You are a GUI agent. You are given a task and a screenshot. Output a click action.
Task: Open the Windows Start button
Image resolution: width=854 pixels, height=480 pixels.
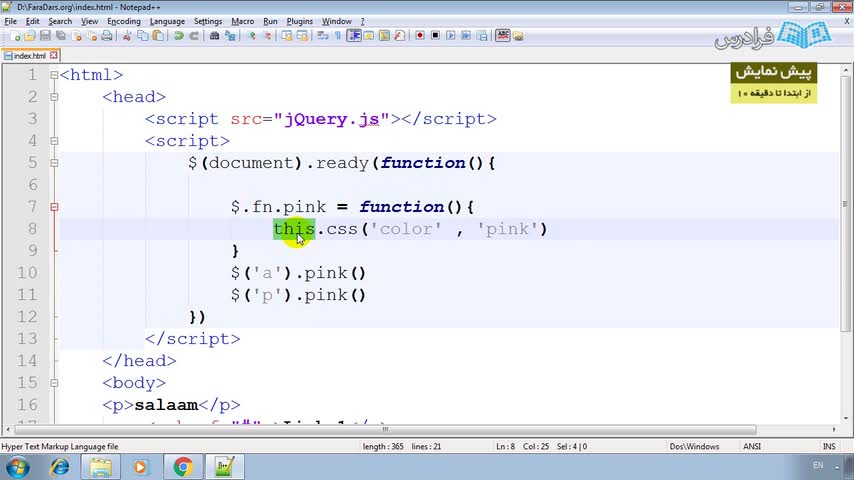point(17,467)
